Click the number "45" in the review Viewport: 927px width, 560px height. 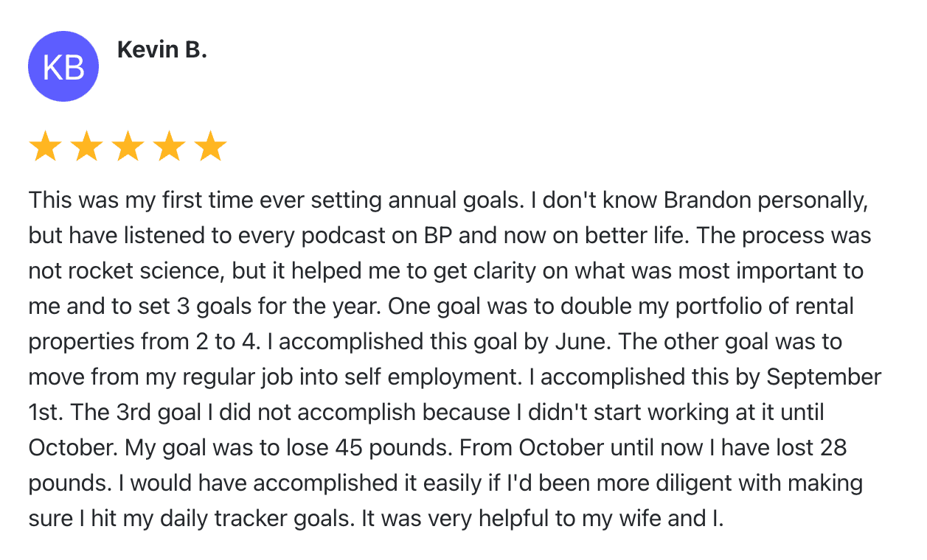(x=351, y=448)
